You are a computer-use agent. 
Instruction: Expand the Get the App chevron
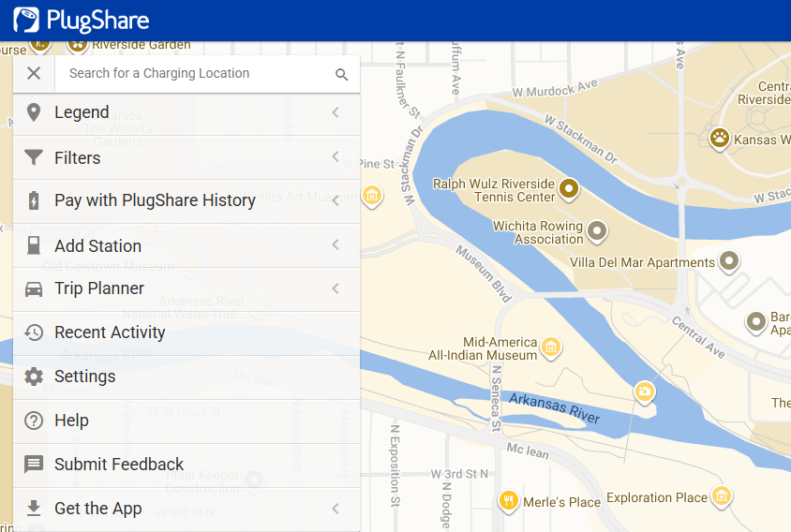click(x=335, y=509)
